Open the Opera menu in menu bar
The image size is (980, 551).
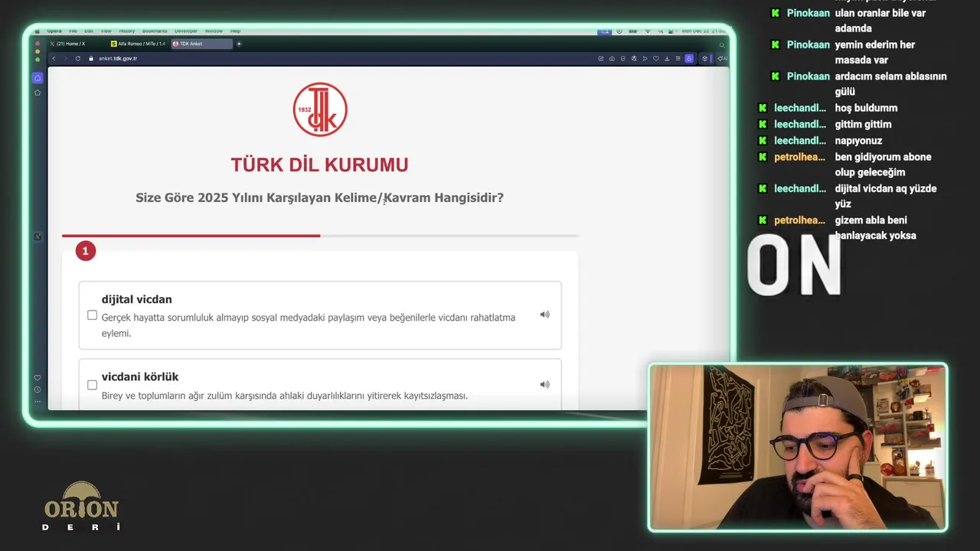(x=54, y=31)
